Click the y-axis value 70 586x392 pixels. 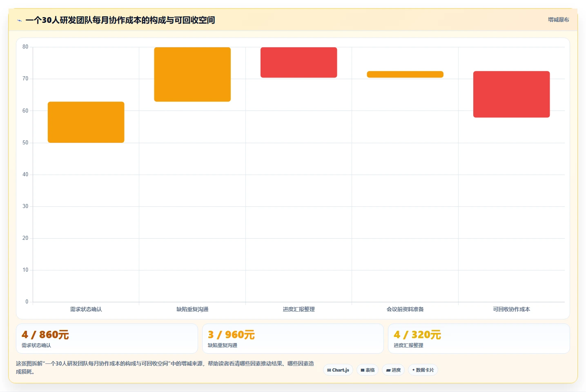tap(25, 79)
